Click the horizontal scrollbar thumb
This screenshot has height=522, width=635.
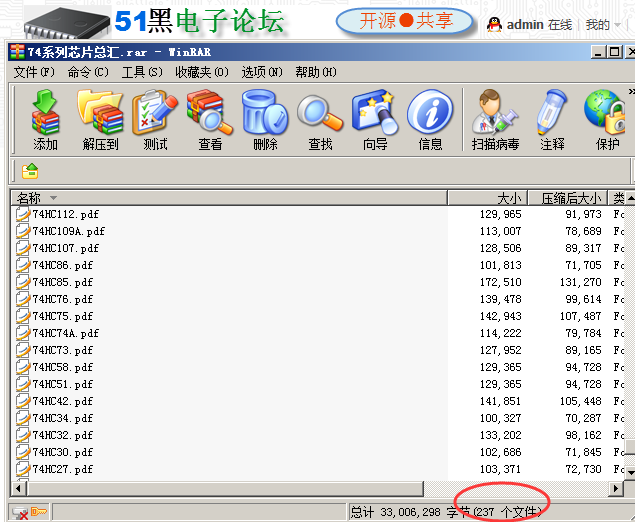(x=225, y=488)
